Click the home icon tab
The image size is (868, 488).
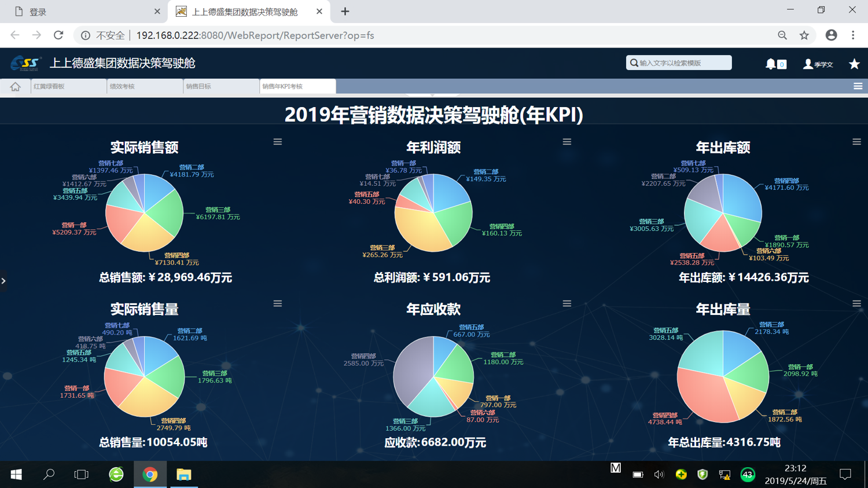[15, 87]
